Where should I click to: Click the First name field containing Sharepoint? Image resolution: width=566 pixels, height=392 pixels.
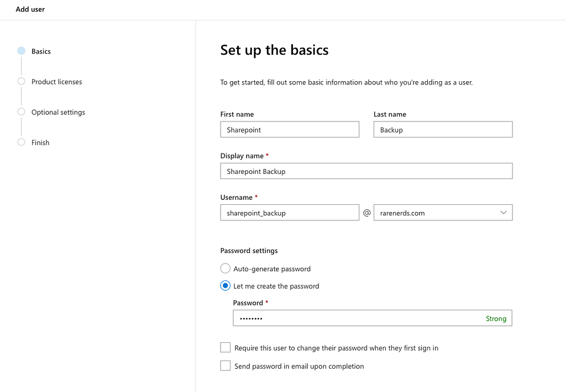click(290, 129)
